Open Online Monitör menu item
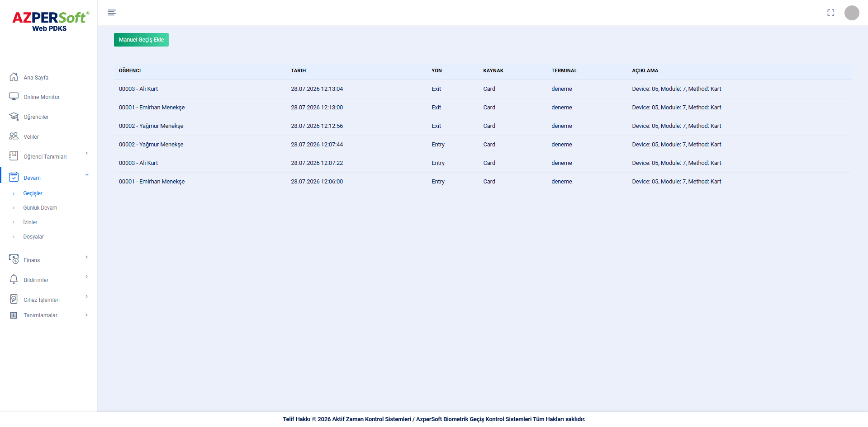Image resolution: width=868 pixels, height=427 pixels. [42, 97]
